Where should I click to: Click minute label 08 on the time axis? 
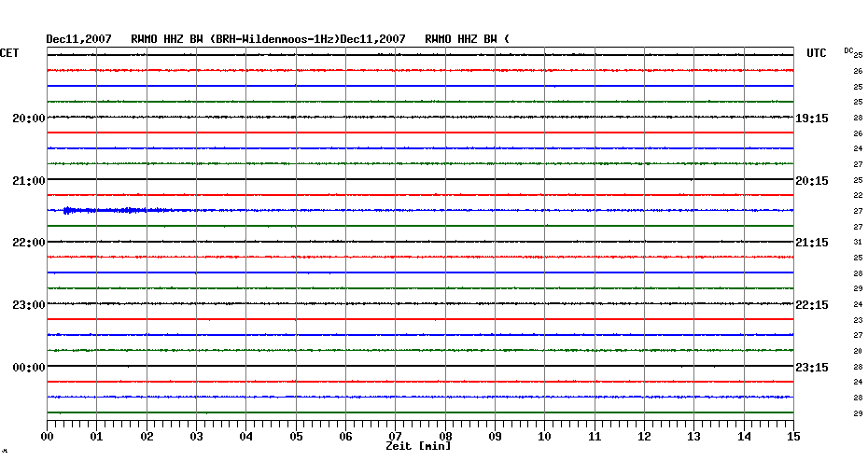445,436
